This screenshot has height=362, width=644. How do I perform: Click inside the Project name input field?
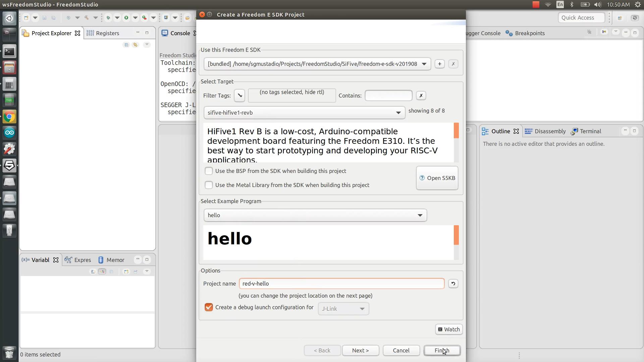pos(341,283)
